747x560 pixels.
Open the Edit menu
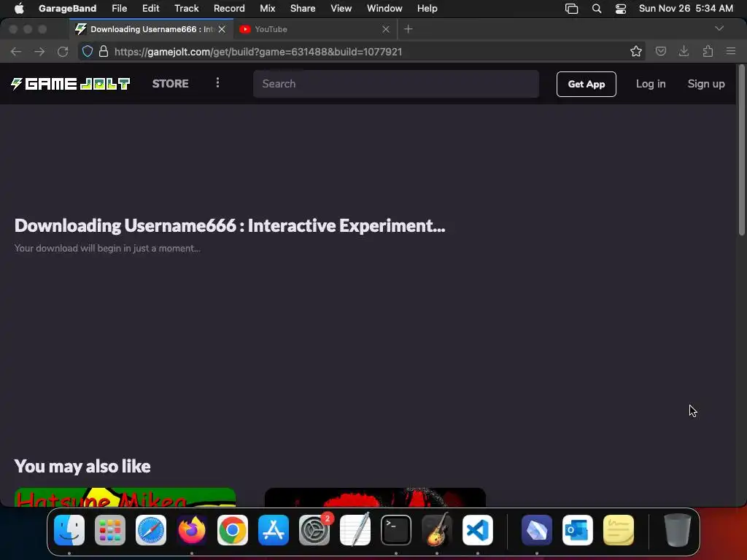point(150,8)
